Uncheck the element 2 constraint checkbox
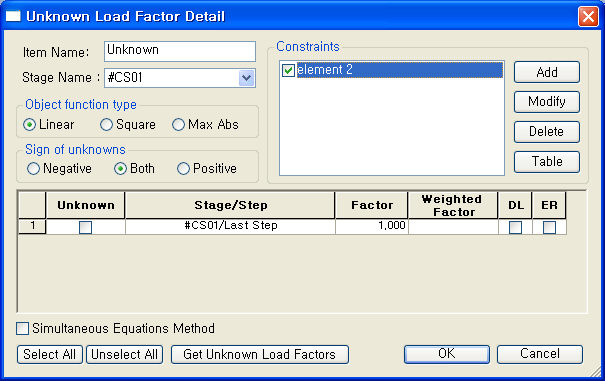Viewport: 605px width, 381px height. pyautogui.click(x=288, y=70)
